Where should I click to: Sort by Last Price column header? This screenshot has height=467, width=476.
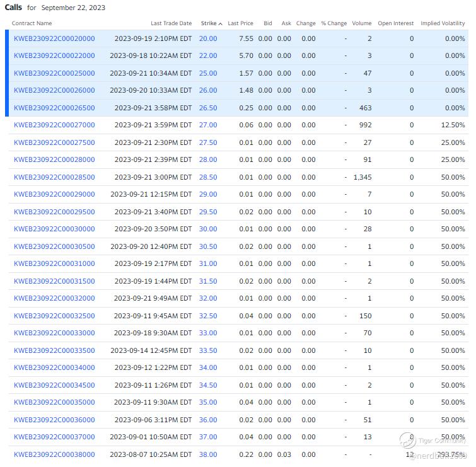[x=240, y=23]
